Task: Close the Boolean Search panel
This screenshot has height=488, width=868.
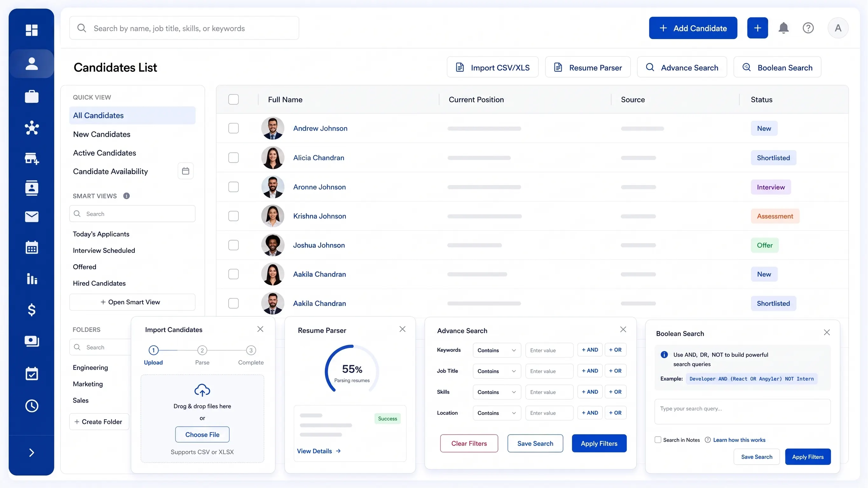Action: point(827,332)
